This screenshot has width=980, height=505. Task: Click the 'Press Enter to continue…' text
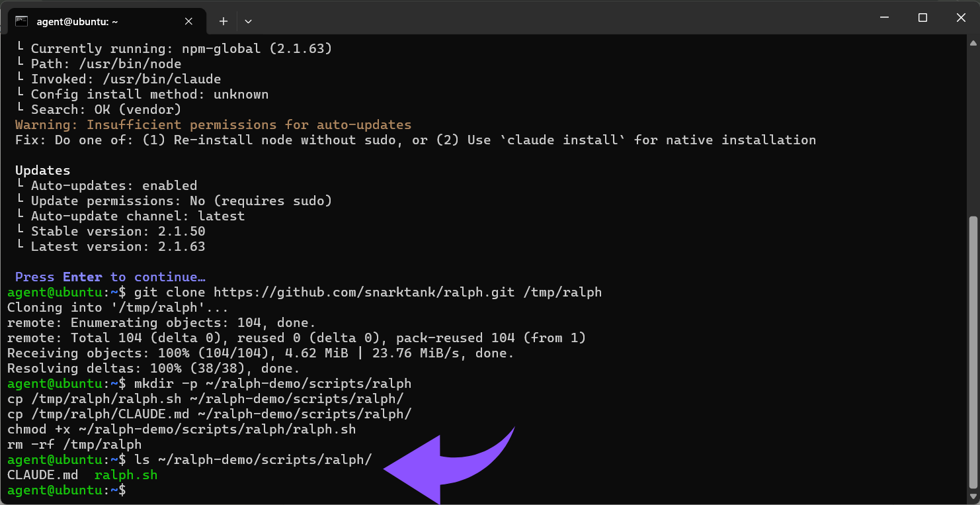click(110, 277)
